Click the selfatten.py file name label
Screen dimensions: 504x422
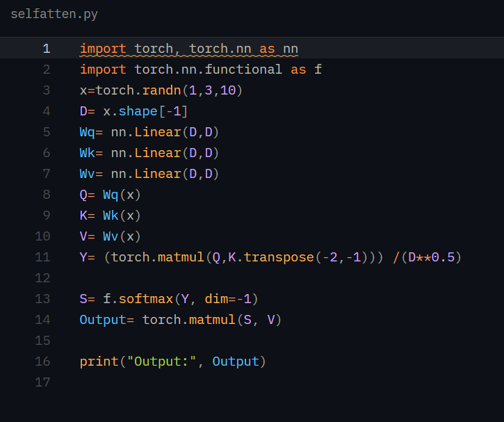point(54,14)
